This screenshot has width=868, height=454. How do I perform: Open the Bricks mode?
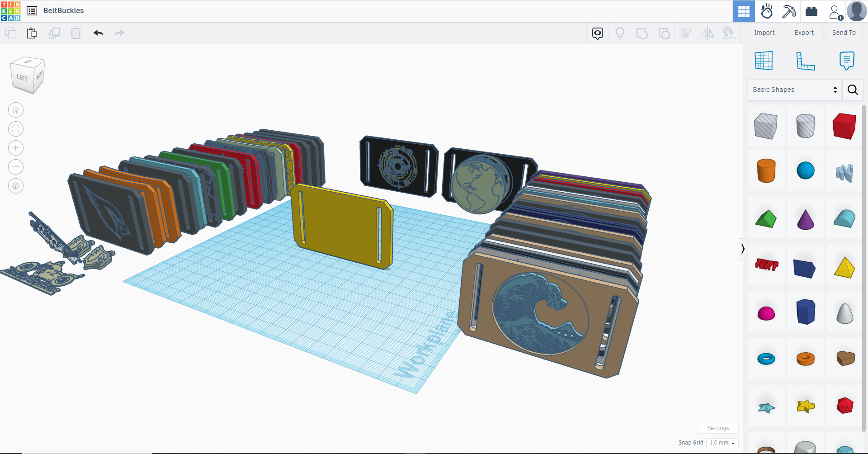(811, 11)
